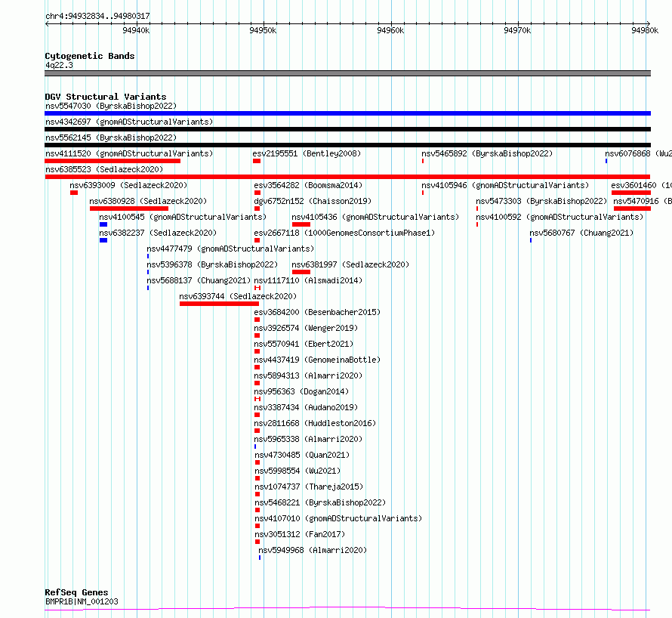
Task: Click nsv1074737 (Thareja2015) label
Action: (x=309, y=487)
